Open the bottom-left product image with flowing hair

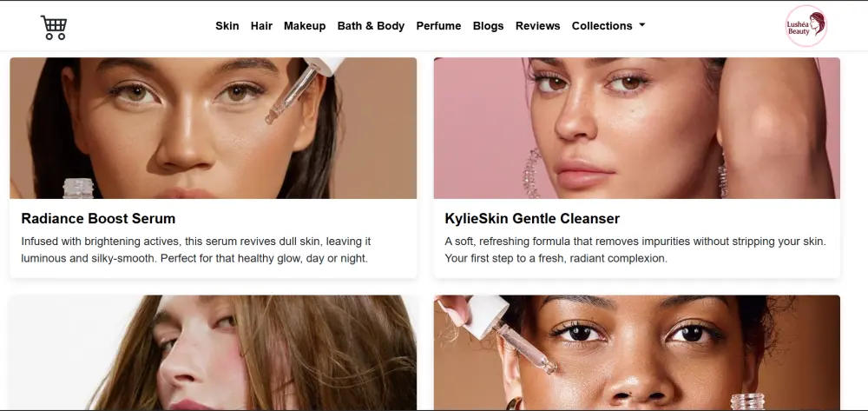pos(214,353)
